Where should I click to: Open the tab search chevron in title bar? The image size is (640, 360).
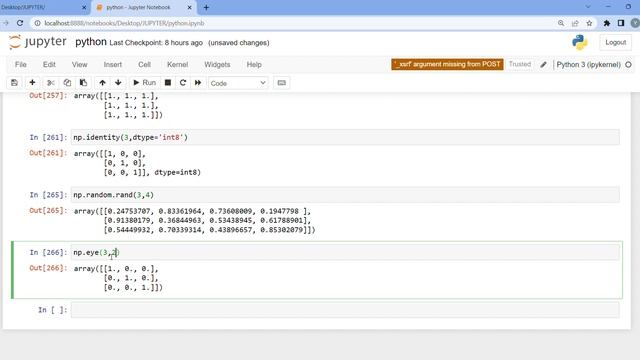pyautogui.click(x=588, y=7)
